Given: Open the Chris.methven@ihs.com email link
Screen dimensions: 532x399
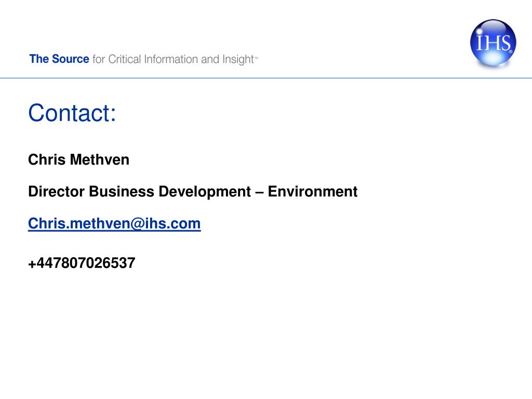Looking at the screenshot, I should [114, 223].
